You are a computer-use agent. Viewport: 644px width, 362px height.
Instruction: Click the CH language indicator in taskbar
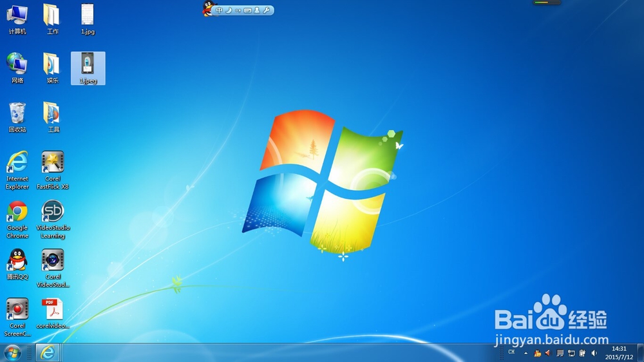point(511,352)
